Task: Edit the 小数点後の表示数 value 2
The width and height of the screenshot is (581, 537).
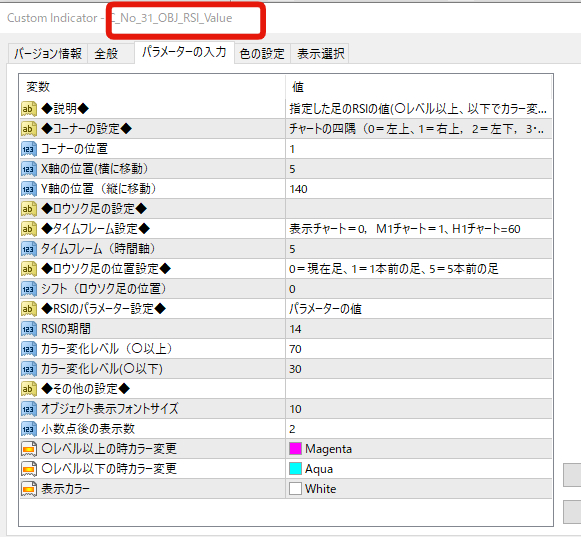Action: (419, 429)
